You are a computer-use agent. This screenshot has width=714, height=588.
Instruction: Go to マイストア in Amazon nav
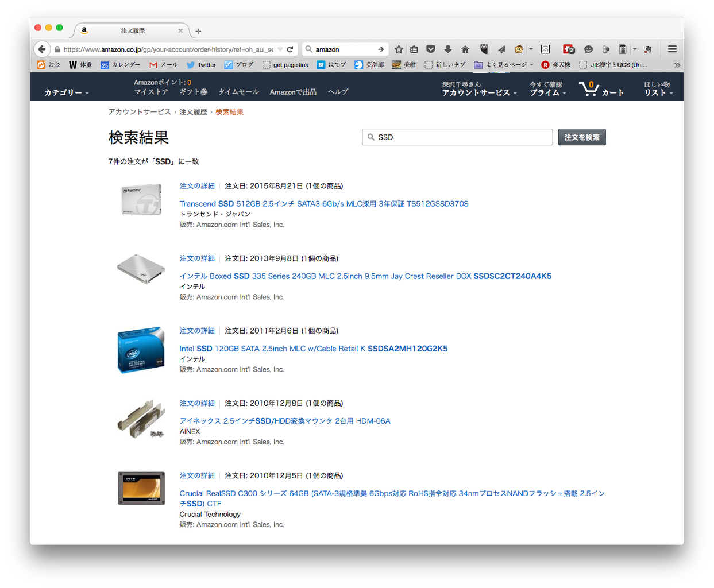click(x=151, y=92)
